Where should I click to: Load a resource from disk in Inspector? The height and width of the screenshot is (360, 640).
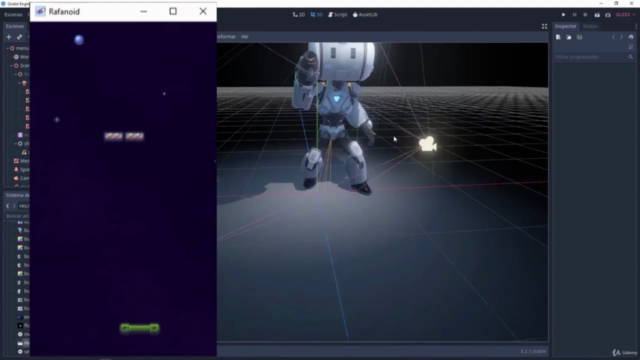point(569,37)
